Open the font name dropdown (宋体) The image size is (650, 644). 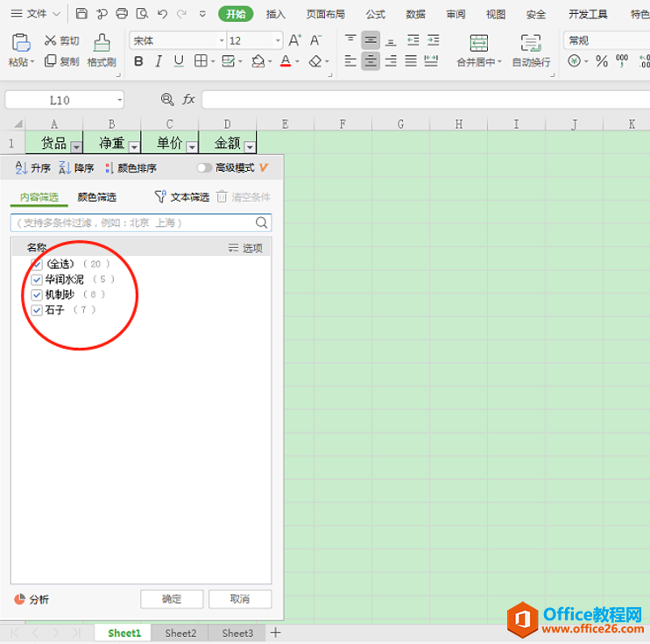pyautogui.click(x=222, y=40)
